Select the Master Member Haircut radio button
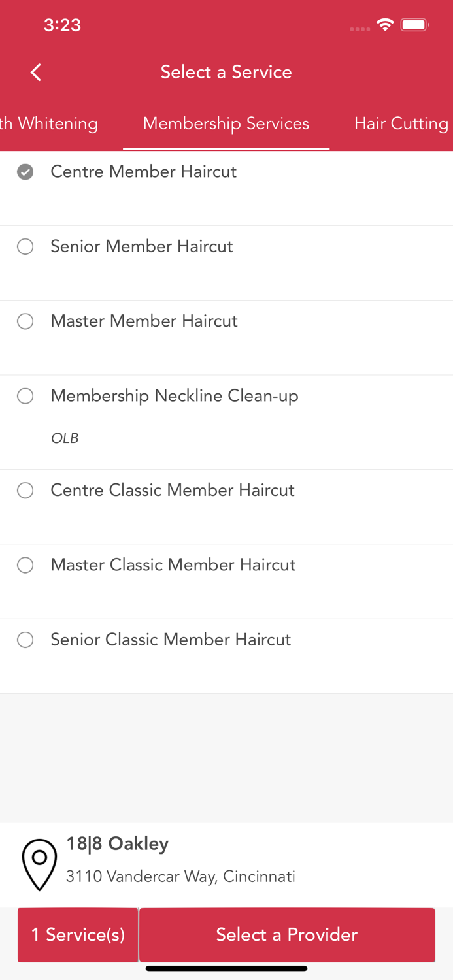 pos(25,321)
